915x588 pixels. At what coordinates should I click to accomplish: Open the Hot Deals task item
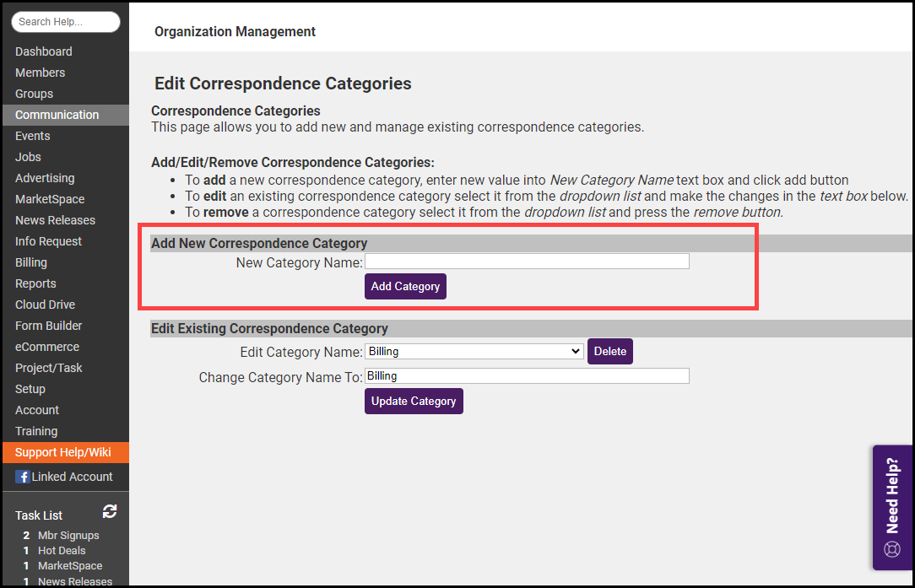coord(62,550)
